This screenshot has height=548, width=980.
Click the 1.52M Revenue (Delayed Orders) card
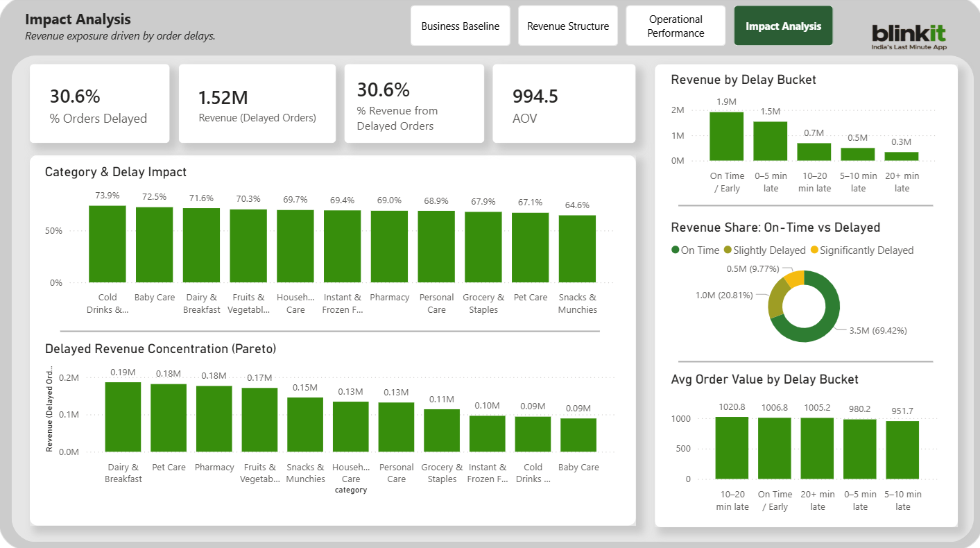coord(257,103)
